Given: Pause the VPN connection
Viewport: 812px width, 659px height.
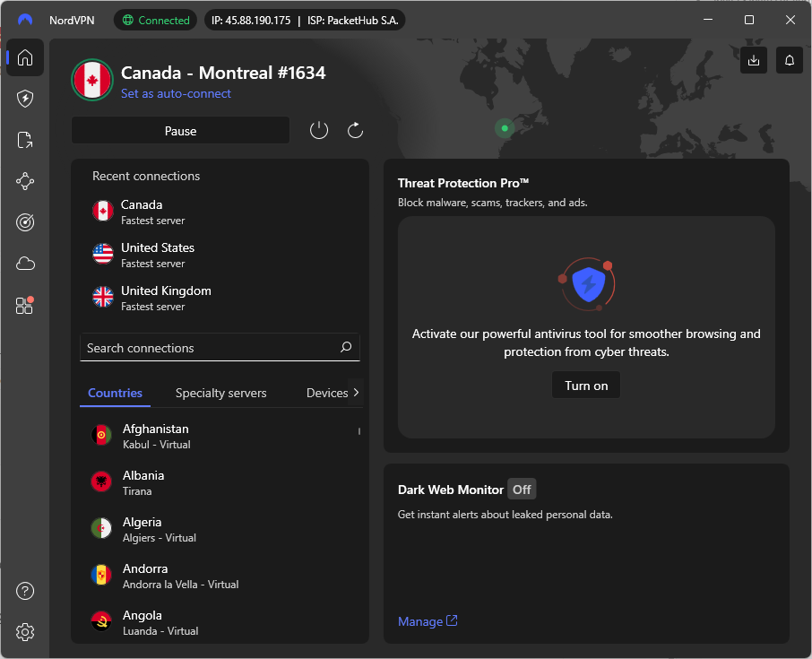Looking at the screenshot, I should click(x=180, y=131).
